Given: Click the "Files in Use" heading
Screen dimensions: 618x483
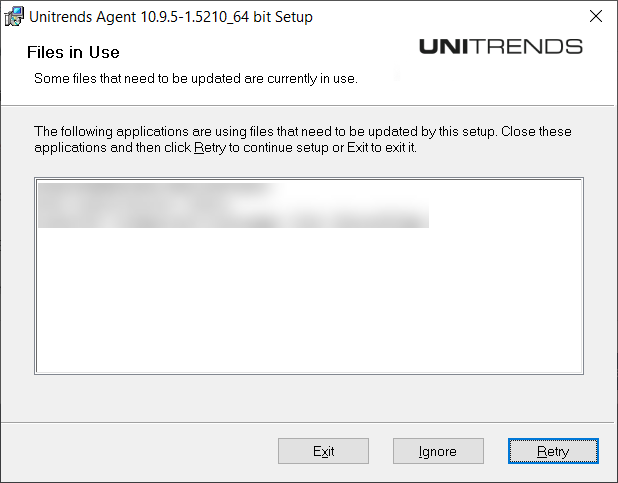Looking at the screenshot, I should 73,52.
